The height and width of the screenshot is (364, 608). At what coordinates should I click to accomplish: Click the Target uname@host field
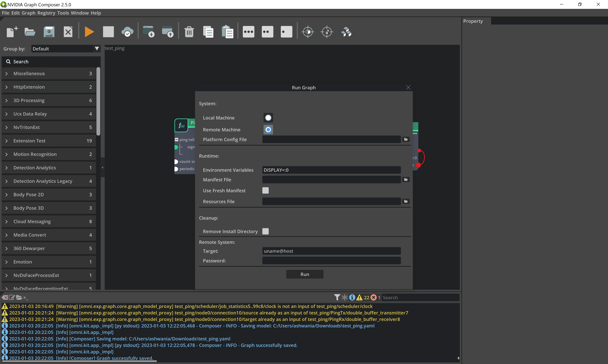pyautogui.click(x=332, y=251)
